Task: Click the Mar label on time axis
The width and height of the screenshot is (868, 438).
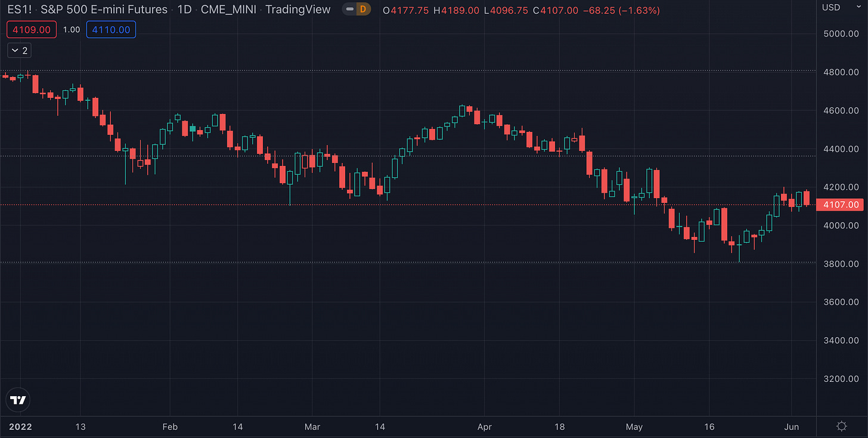Action: (312, 427)
